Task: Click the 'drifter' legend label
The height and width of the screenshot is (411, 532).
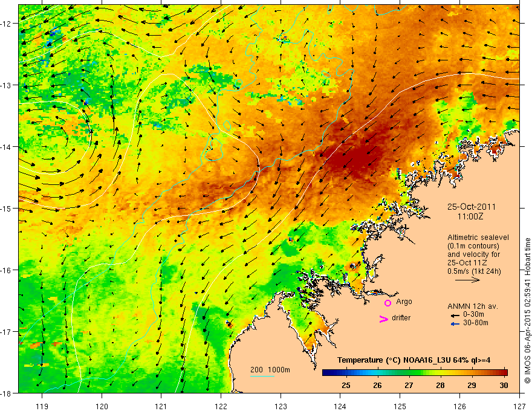Action: [x=401, y=318]
